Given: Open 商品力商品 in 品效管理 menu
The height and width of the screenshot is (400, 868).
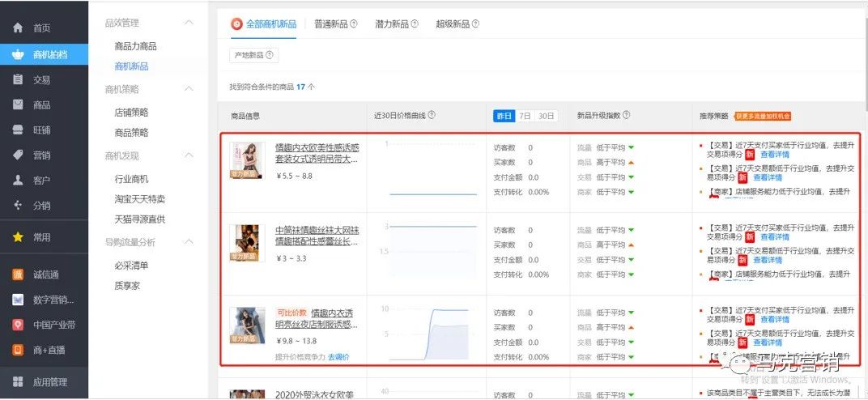Looking at the screenshot, I should pyautogui.click(x=136, y=46).
